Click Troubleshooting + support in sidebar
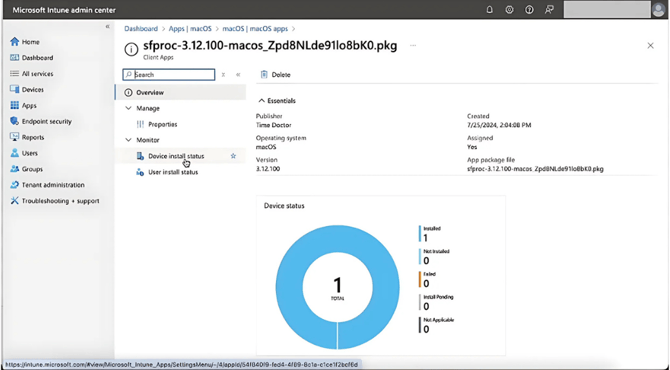This screenshot has height=370, width=670. coord(61,201)
